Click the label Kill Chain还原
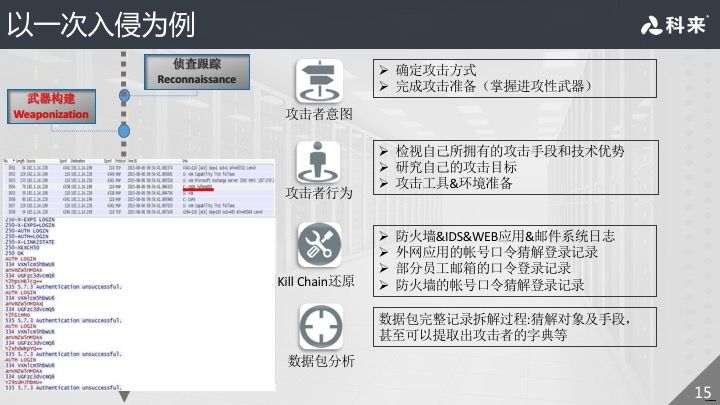The height and width of the screenshot is (405, 720). (x=316, y=281)
